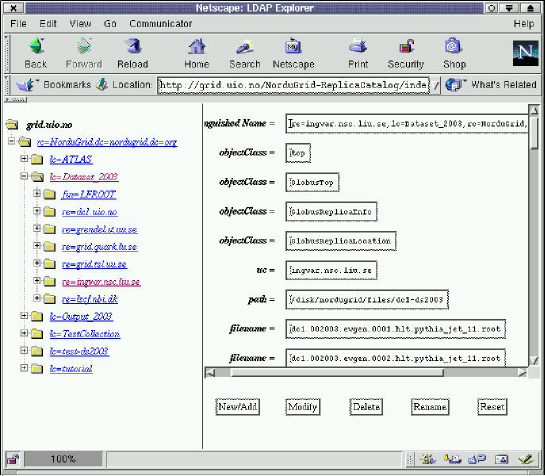Open the View menu
The image size is (545, 476).
point(80,24)
